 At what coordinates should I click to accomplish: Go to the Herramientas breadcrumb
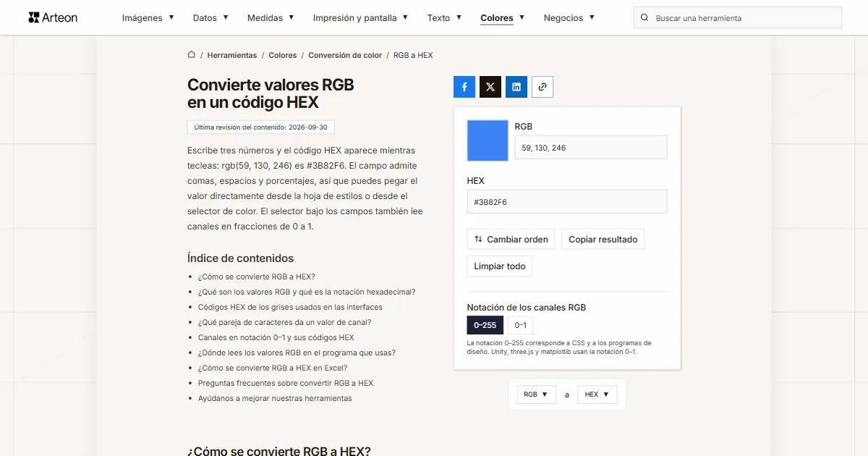pos(232,55)
